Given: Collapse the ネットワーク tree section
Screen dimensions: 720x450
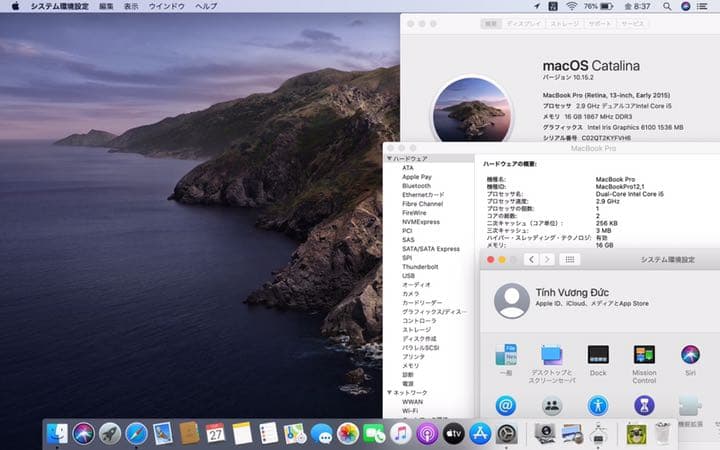Looking at the screenshot, I should pyautogui.click(x=389, y=393).
